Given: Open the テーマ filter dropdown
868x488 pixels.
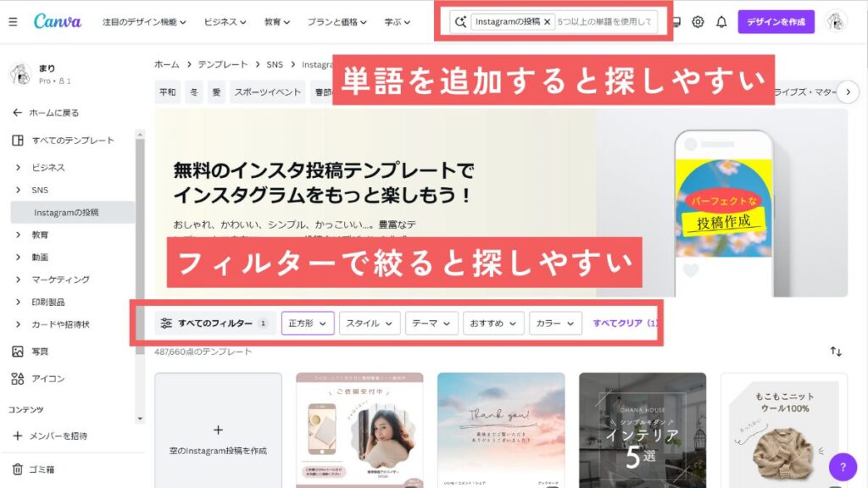Looking at the screenshot, I should click(x=431, y=323).
